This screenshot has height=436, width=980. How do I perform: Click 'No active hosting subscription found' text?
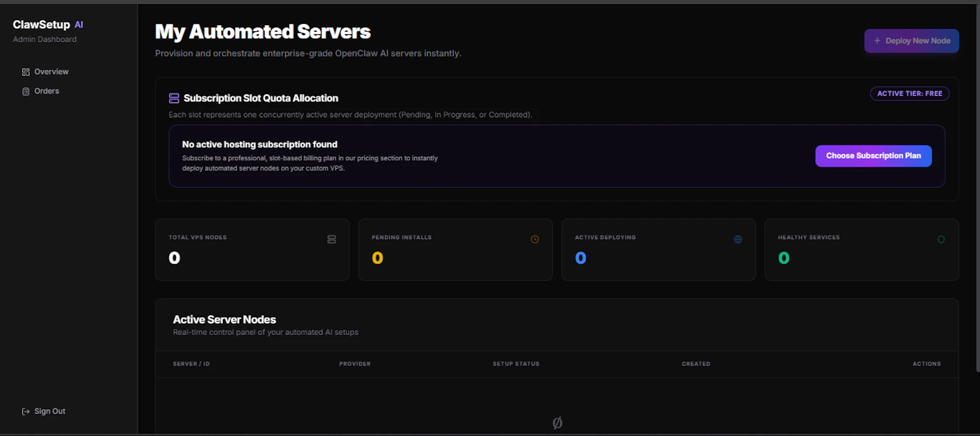point(260,145)
